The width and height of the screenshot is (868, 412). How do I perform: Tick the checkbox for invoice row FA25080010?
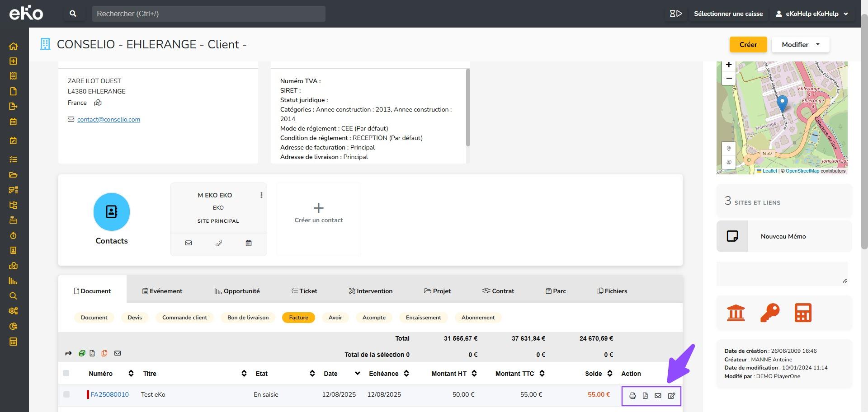66,394
